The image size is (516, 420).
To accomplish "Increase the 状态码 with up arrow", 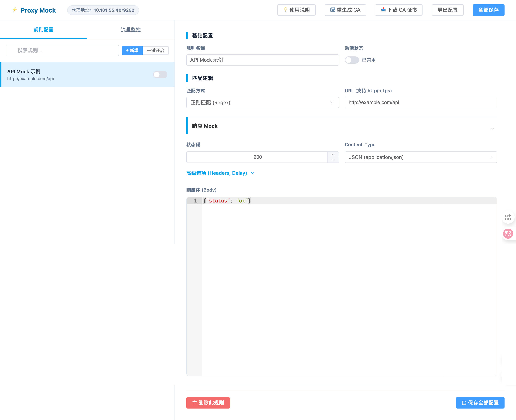I will coord(333,154).
